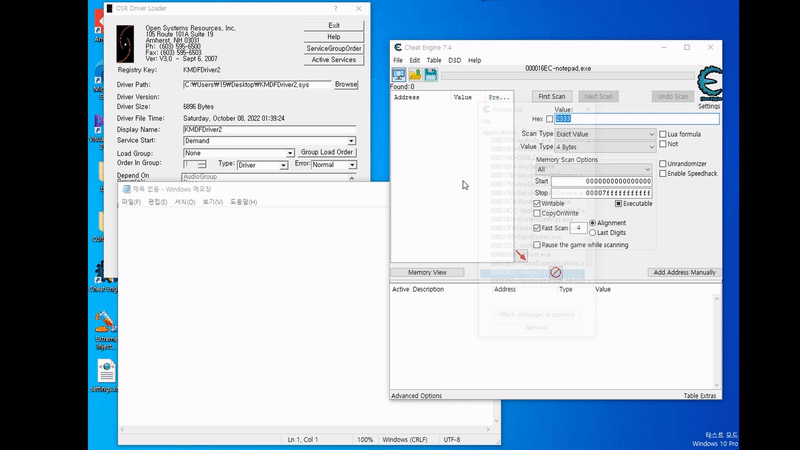Click the Depend On Group list scroll arrow
The width and height of the screenshot is (800, 450).
tap(352, 178)
